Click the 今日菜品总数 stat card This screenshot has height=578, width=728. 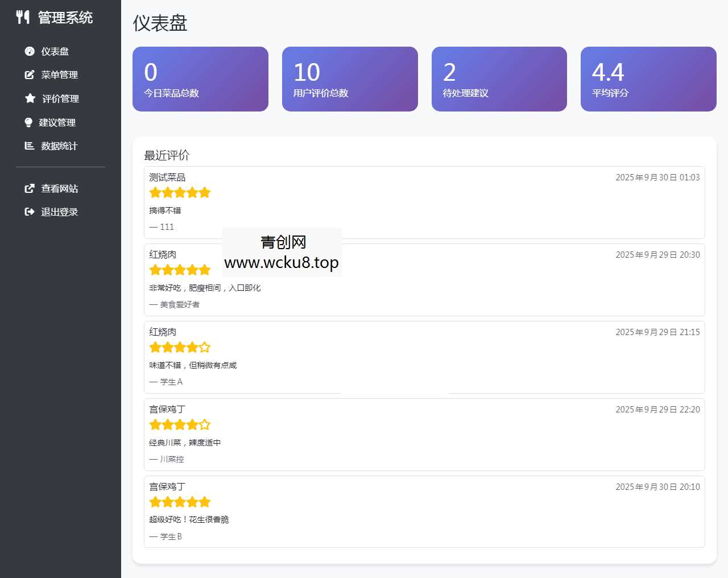(x=200, y=79)
